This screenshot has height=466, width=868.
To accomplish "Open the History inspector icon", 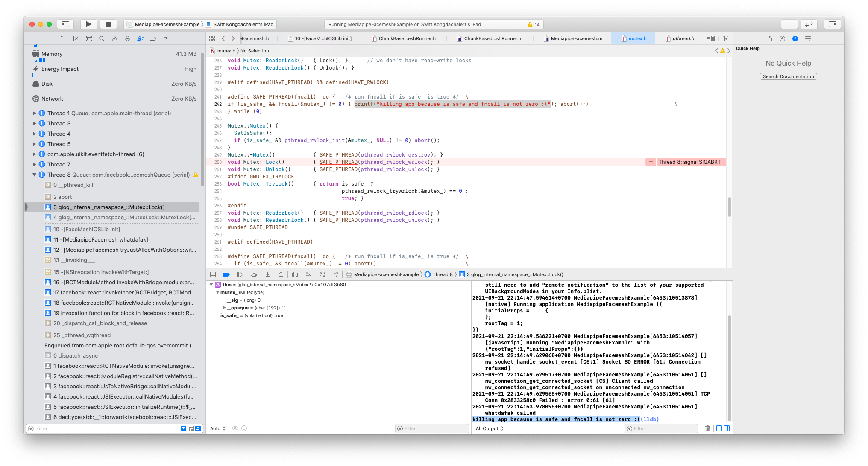I will (x=782, y=38).
